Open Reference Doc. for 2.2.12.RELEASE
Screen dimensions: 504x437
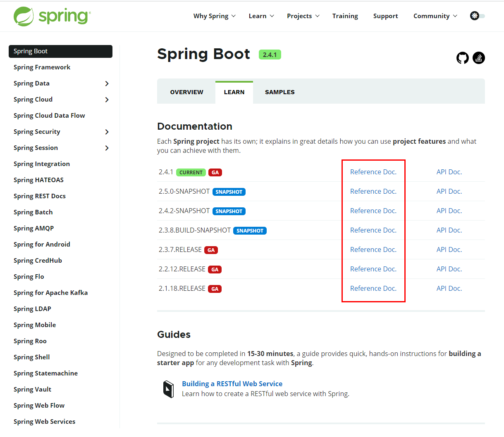point(373,269)
